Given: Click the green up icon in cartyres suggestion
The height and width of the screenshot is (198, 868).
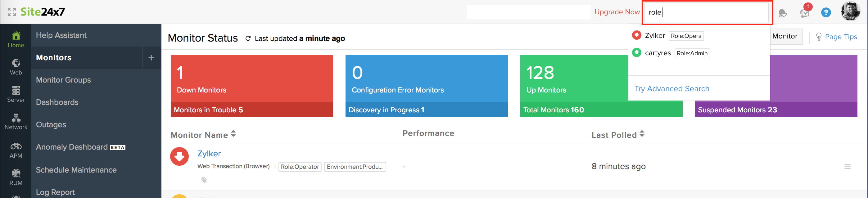Looking at the screenshot, I should (636, 52).
